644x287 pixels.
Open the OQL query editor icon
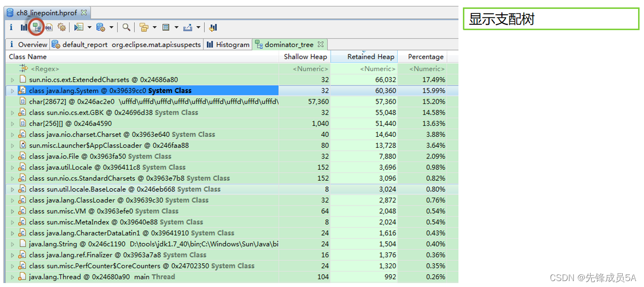point(49,28)
